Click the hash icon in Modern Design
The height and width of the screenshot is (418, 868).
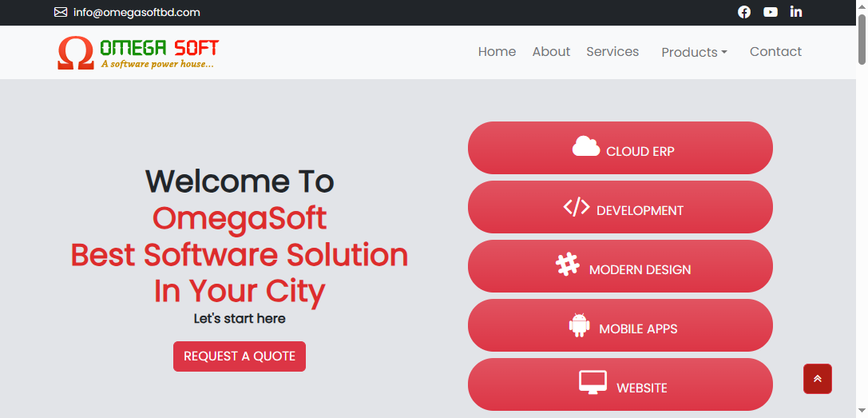coord(568,265)
